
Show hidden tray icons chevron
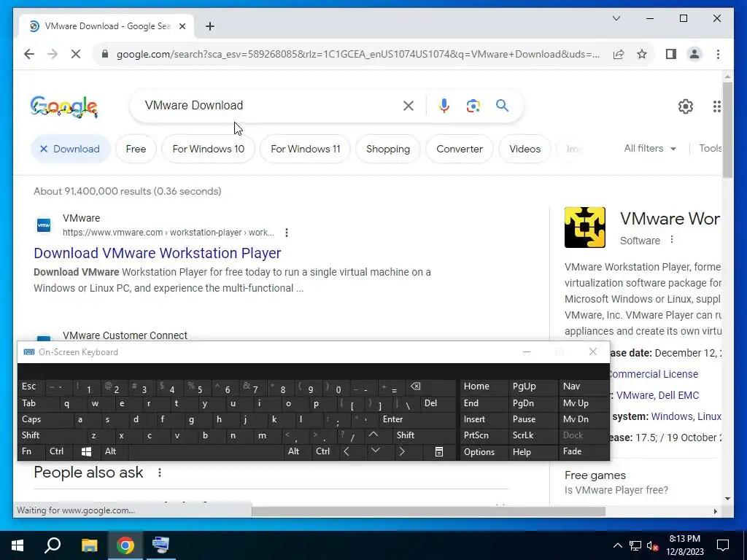617,545
